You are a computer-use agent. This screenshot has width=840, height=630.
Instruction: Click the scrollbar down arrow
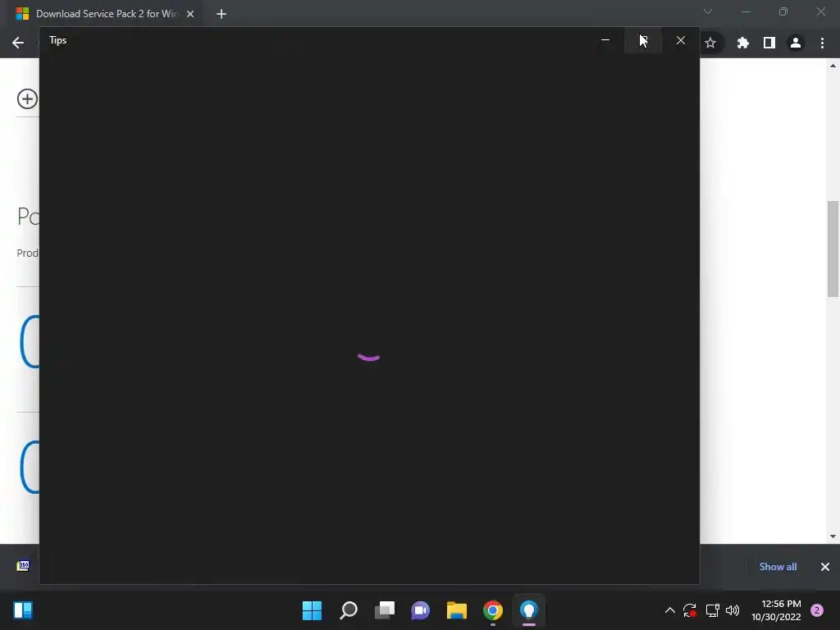tap(833, 536)
